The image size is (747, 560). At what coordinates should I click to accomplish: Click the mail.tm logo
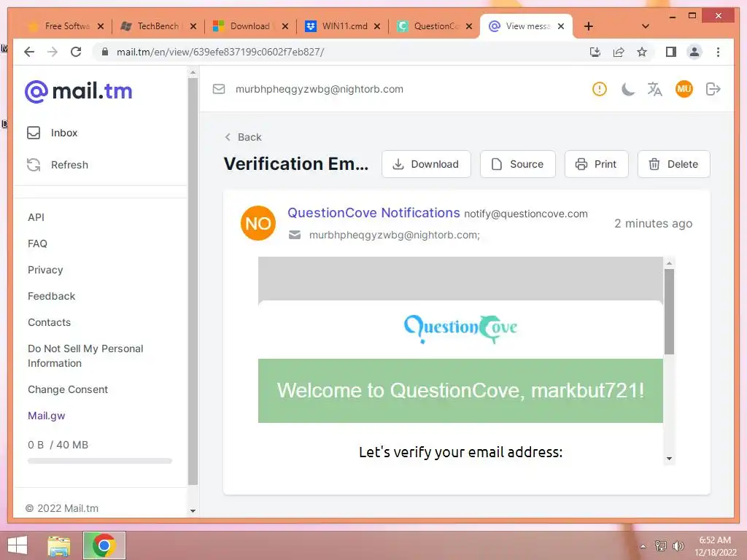79,91
